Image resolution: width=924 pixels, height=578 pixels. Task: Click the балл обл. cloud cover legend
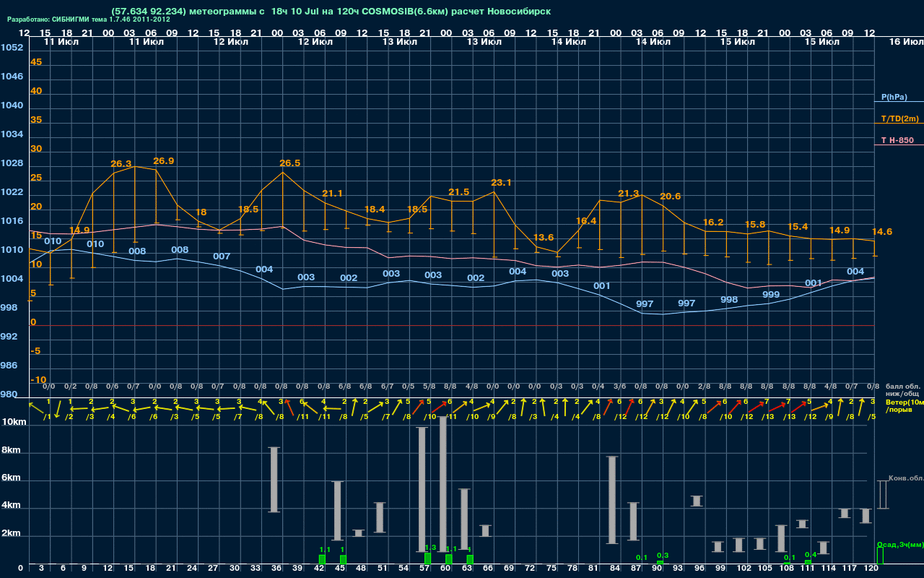click(903, 386)
